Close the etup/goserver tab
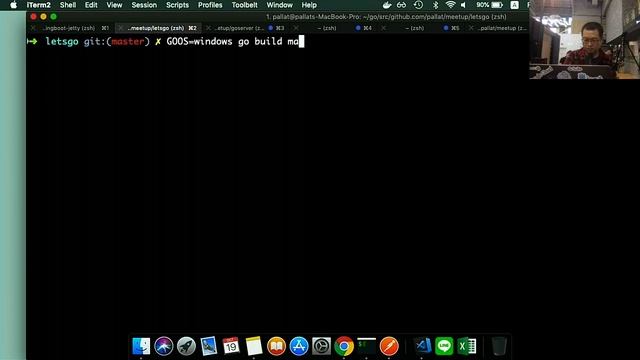Viewport: 640px width, 360px height. point(209,28)
